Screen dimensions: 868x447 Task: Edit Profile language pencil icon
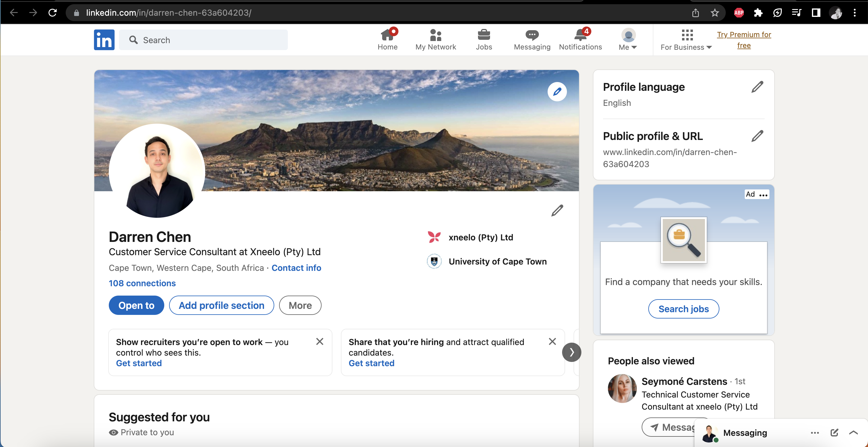coord(757,87)
